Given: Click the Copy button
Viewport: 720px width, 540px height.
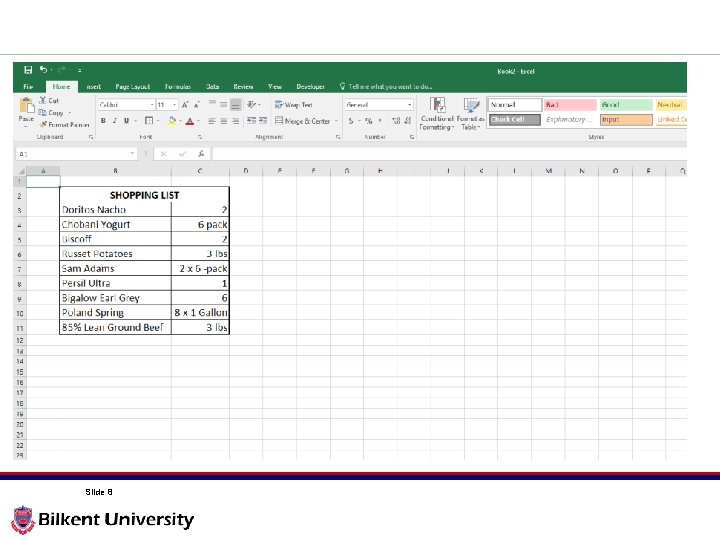Looking at the screenshot, I should tap(51, 112).
